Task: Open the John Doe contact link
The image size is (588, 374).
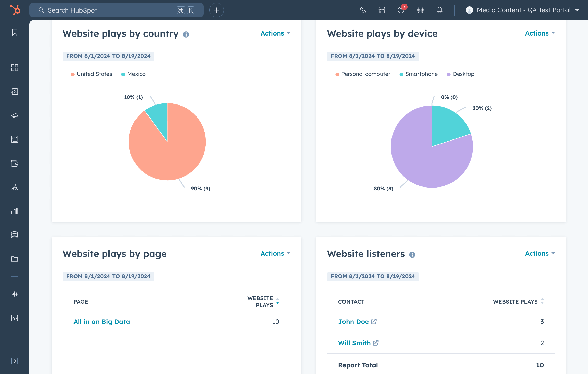Action: pyautogui.click(x=353, y=322)
